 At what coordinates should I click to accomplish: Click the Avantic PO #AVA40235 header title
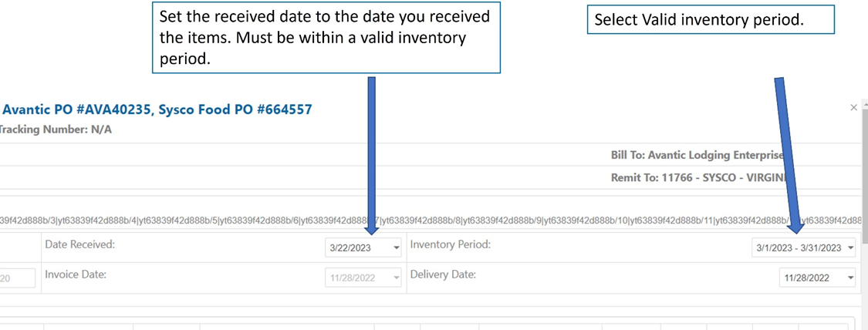tap(157, 109)
